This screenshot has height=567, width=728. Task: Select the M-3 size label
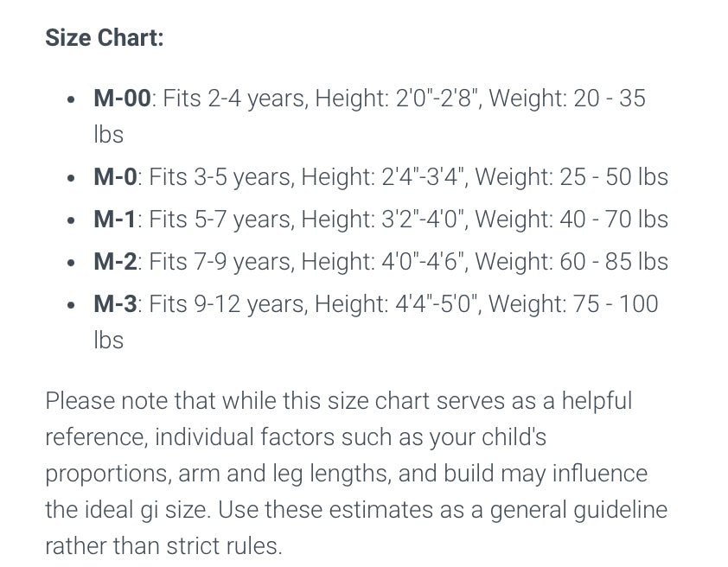115,304
